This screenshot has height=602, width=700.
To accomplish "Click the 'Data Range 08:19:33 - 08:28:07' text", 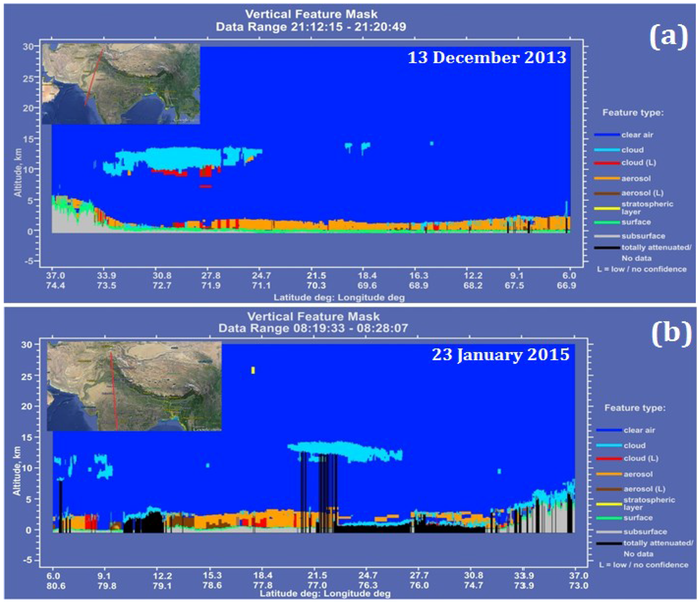I will [313, 328].
